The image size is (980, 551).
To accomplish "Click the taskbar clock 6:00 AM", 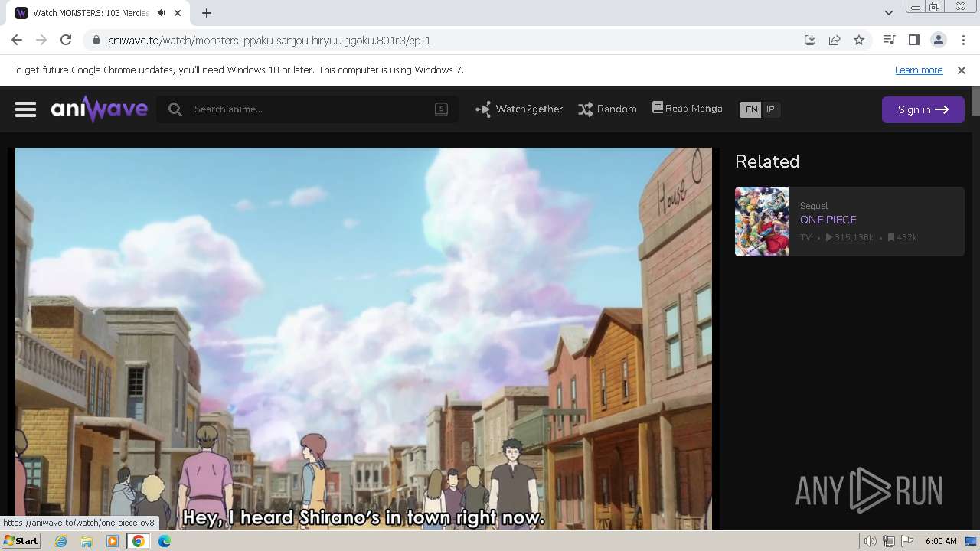I will 941,541.
